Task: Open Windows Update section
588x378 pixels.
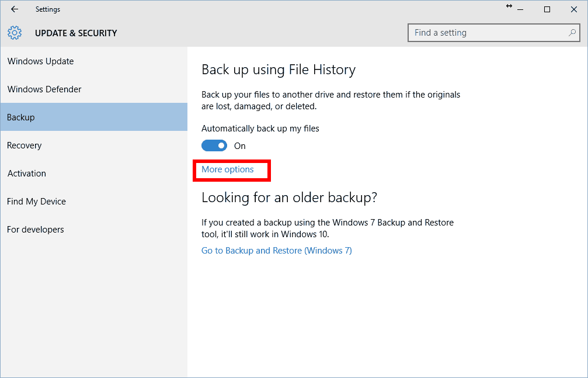Action: coord(94,61)
